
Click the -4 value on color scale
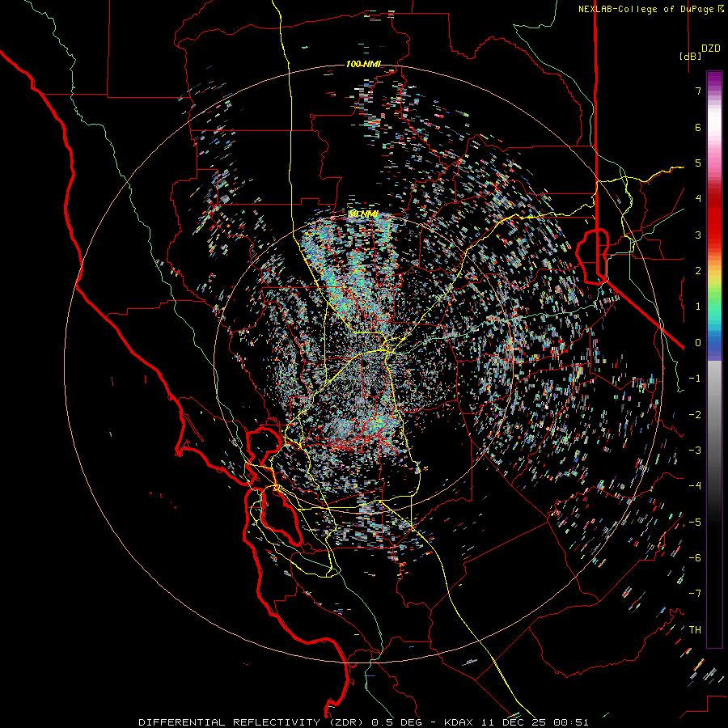click(x=695, y=485)
